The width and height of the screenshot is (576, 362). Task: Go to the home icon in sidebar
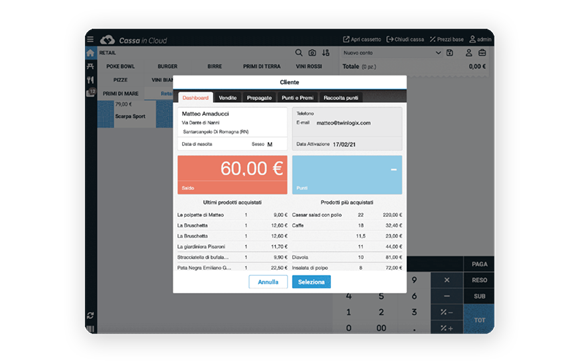tap(90, 53)
